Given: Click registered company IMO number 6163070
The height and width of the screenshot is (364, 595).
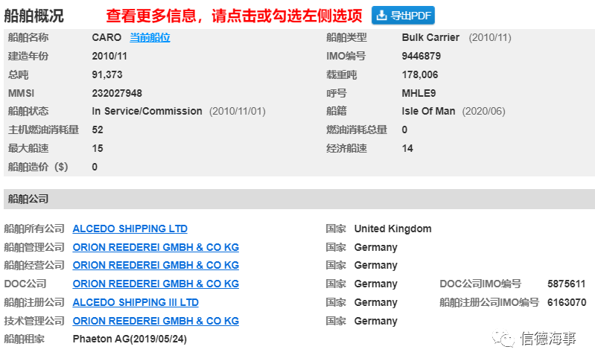Looking at the screenshot, I should pyautogui.click(x=567, y=302).
